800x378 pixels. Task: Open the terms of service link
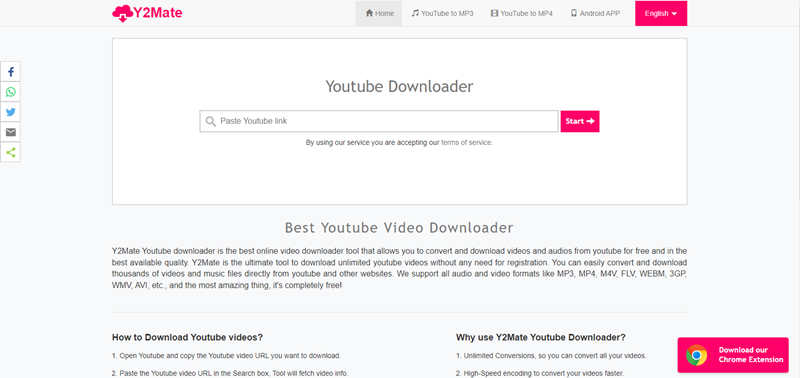click(466, 143)
